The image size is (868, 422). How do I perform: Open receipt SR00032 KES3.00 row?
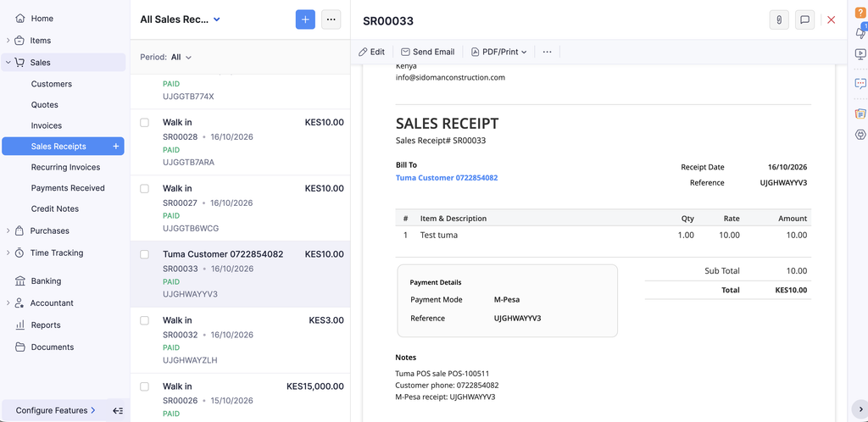coord(240,340)
